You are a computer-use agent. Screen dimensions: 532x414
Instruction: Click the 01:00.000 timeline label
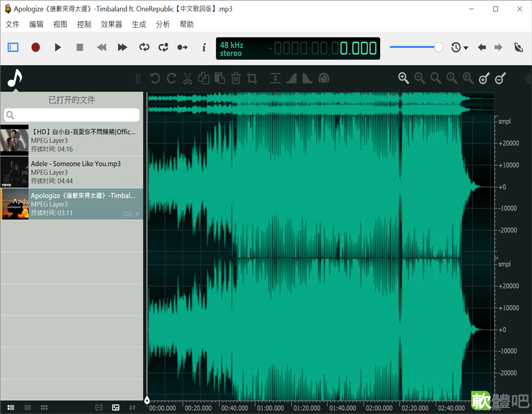pyautogui.click(x=270, y=407)
